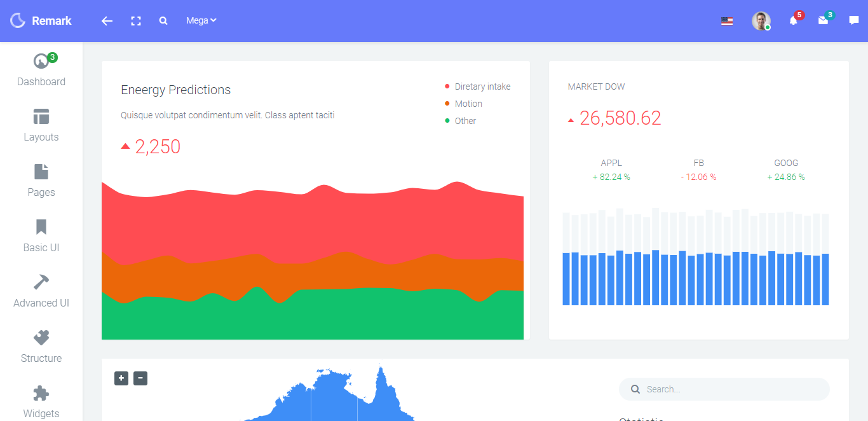Open the mail envelope messages icon
The height and width of the screenshot is (421, 868).
coord(823,20)
